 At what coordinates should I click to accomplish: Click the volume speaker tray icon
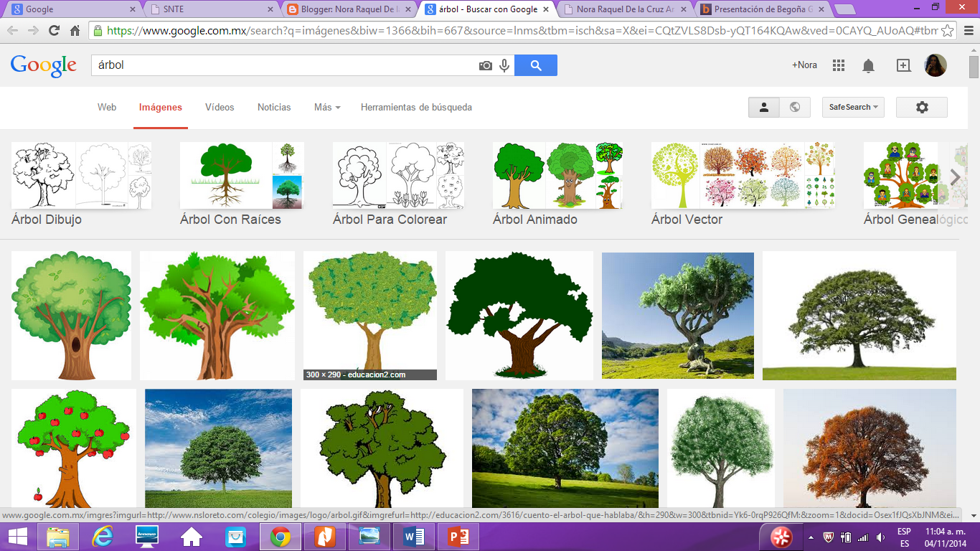pos(880,537)
